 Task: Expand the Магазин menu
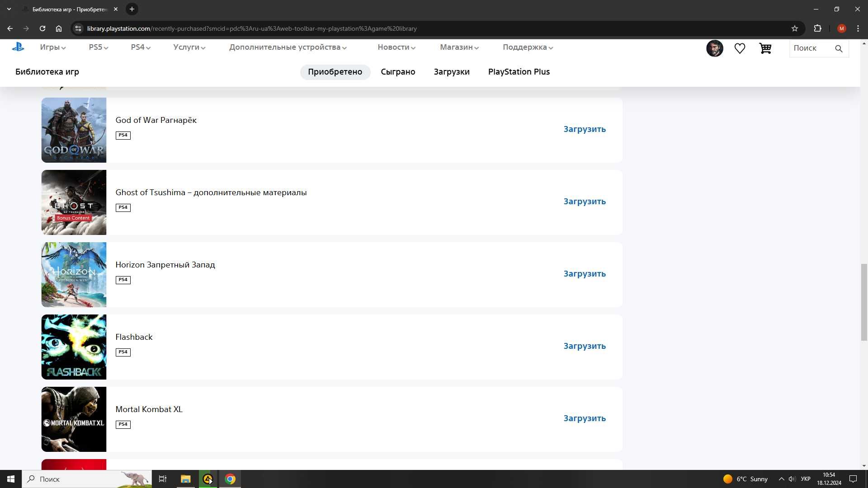click(459, 47)
